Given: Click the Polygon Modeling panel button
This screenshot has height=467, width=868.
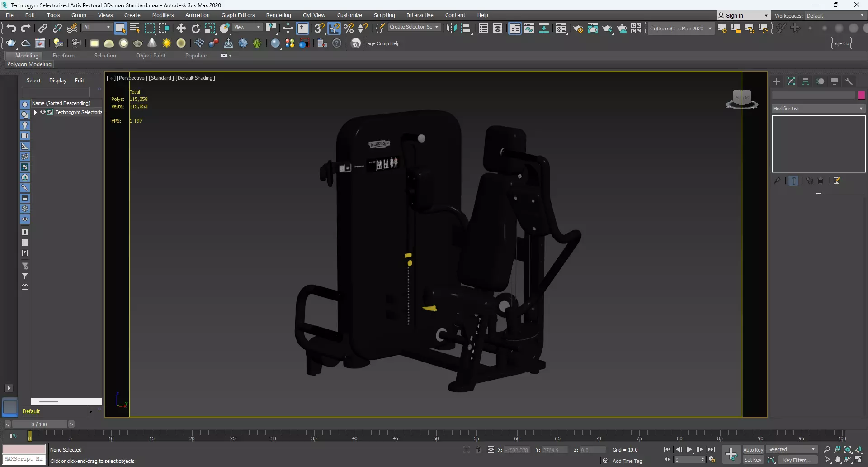Looking at the screenshot, I should point(29,64).
